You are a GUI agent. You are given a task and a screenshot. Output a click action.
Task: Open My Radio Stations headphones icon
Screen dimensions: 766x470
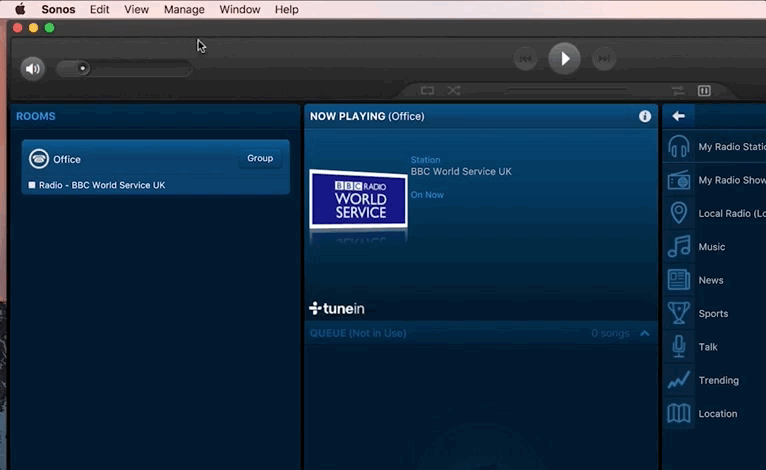point(679,147)
